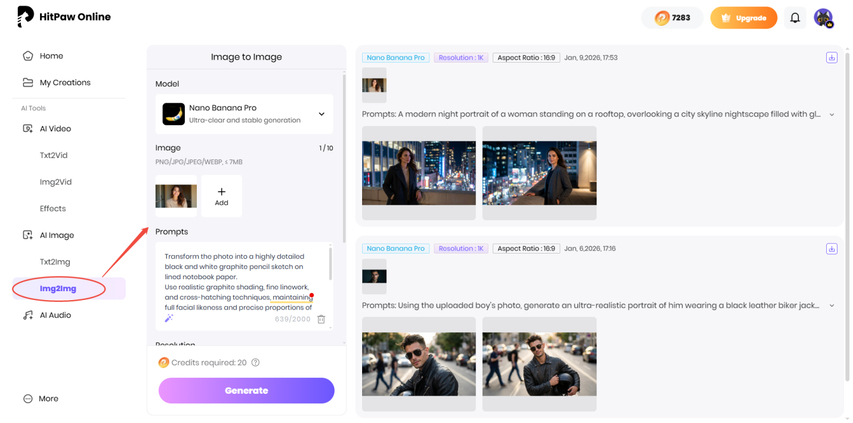Open the first rooftop woman result thumbnail

[418, 172]
